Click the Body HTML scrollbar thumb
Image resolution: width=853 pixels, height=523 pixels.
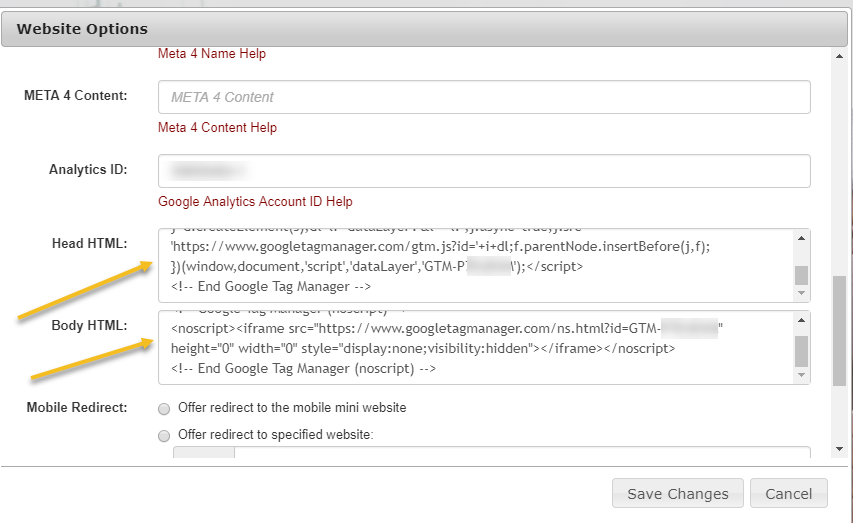tap(801, 351)
